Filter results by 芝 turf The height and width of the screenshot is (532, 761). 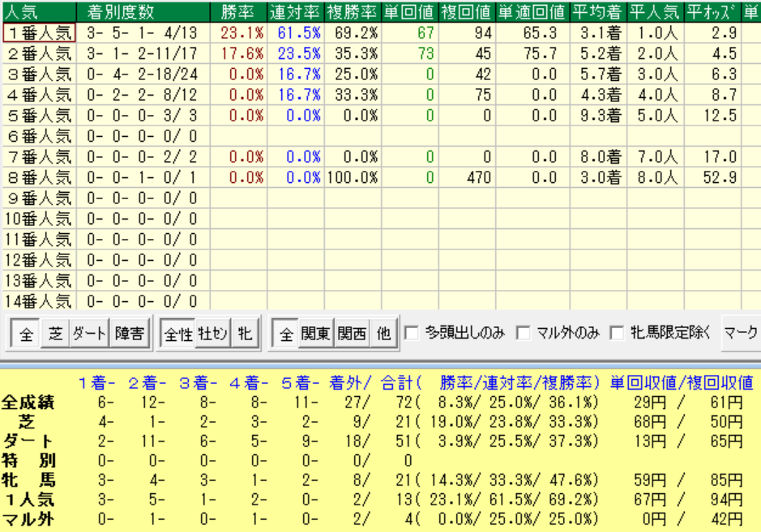tap(56, 333)
